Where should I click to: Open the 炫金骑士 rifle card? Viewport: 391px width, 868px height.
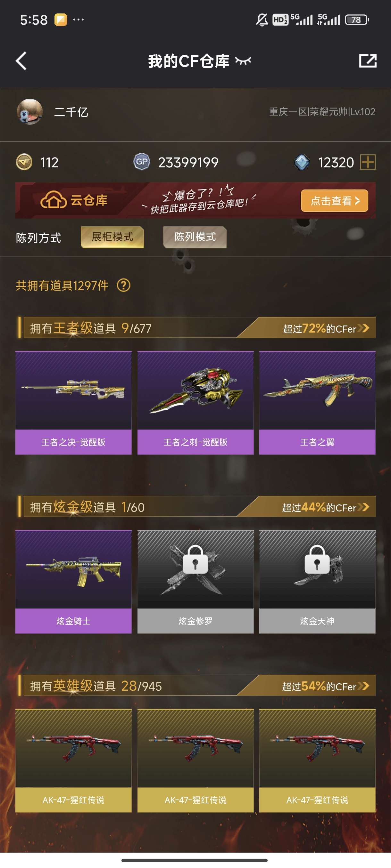tap(73, 582)
